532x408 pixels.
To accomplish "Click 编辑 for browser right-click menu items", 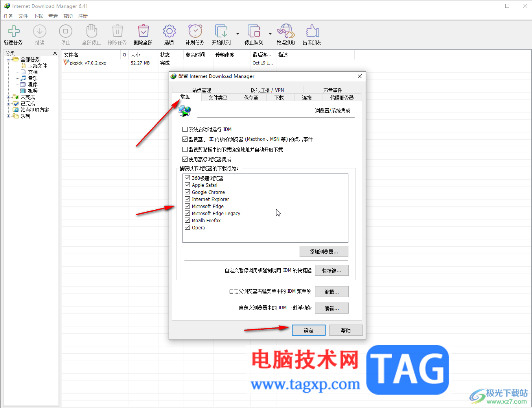I will (x=332, y=292).
